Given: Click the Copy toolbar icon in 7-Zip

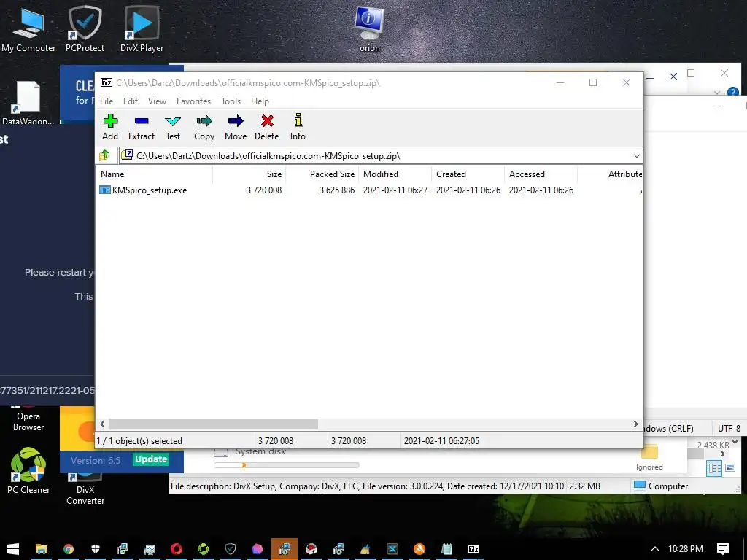Looking at the screenshot, I should [x=204, y=127].
